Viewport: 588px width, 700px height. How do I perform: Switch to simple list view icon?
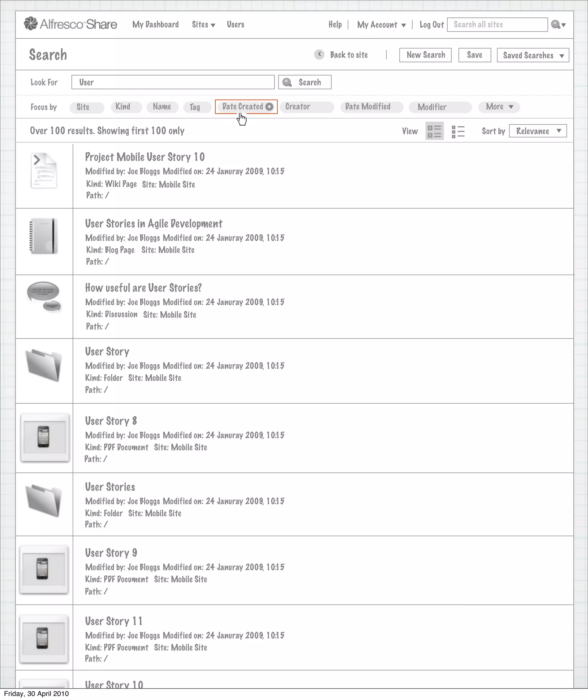pyautogui.click(x=458, y=131)
